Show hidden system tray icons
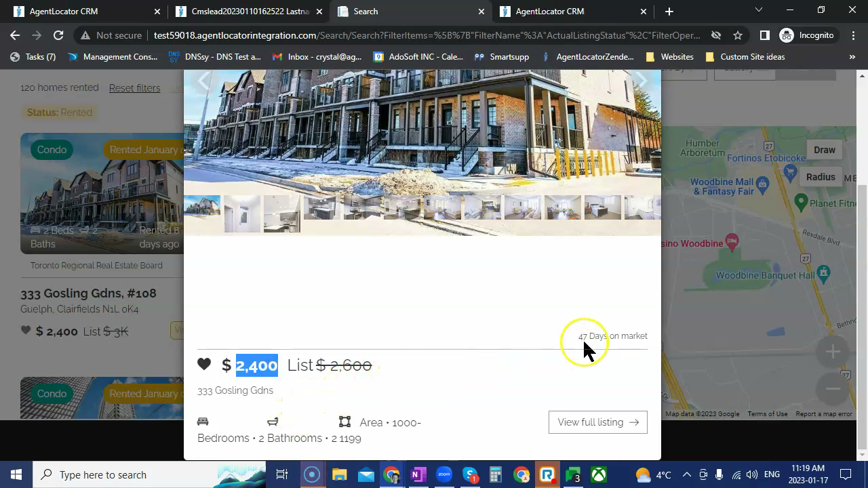Screen dimensions: 868x488 click(686, 474)
